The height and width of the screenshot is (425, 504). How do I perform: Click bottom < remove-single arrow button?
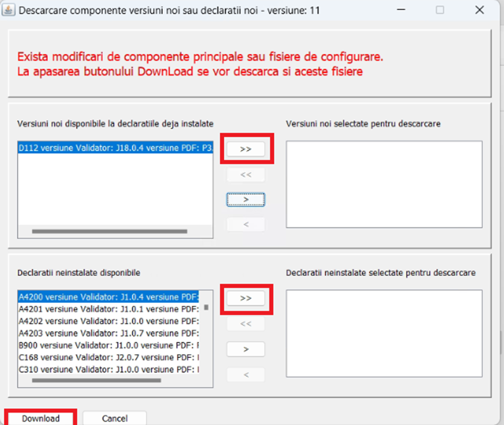click(x=246, y=374)
